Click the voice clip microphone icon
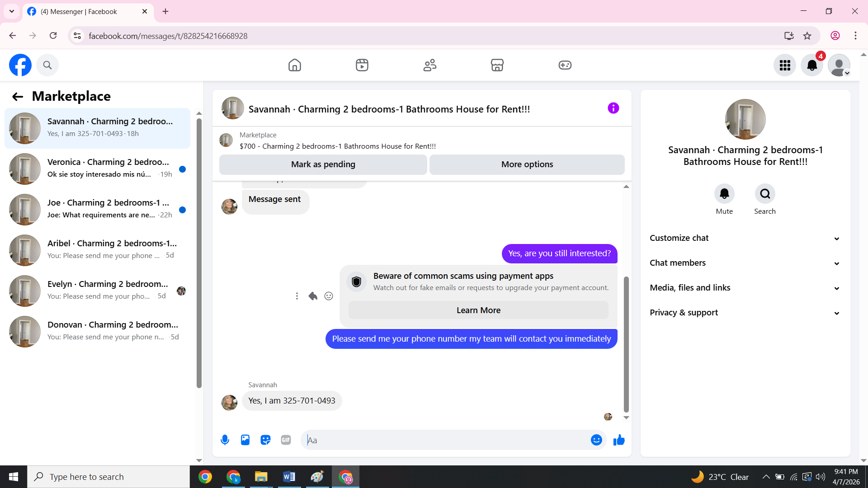This screenshot has width=868, height=488. coord(225,440)
